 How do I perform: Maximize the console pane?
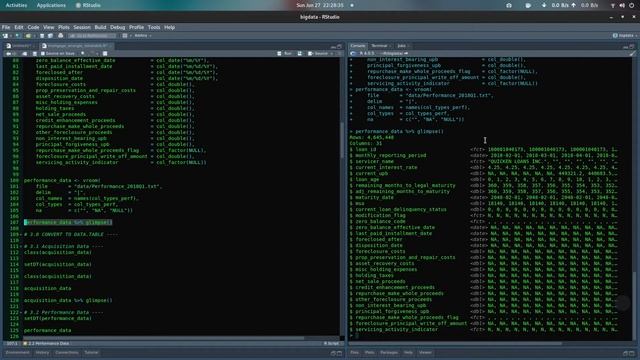tap(632, 46)
